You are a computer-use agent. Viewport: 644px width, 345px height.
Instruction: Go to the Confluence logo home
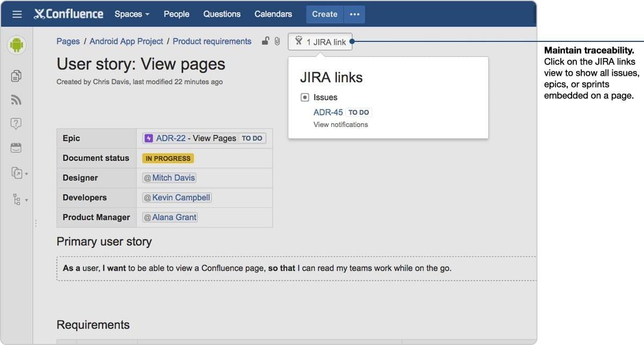pos(68,14)
